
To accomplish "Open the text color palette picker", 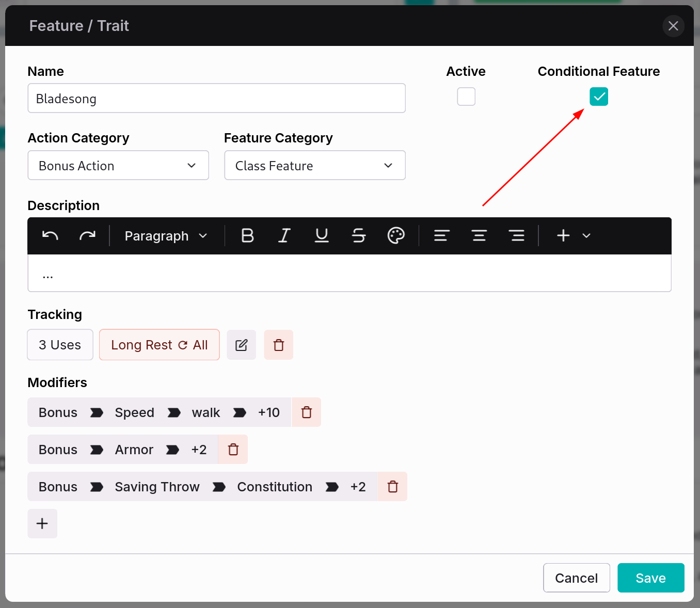I will point(396,236).
